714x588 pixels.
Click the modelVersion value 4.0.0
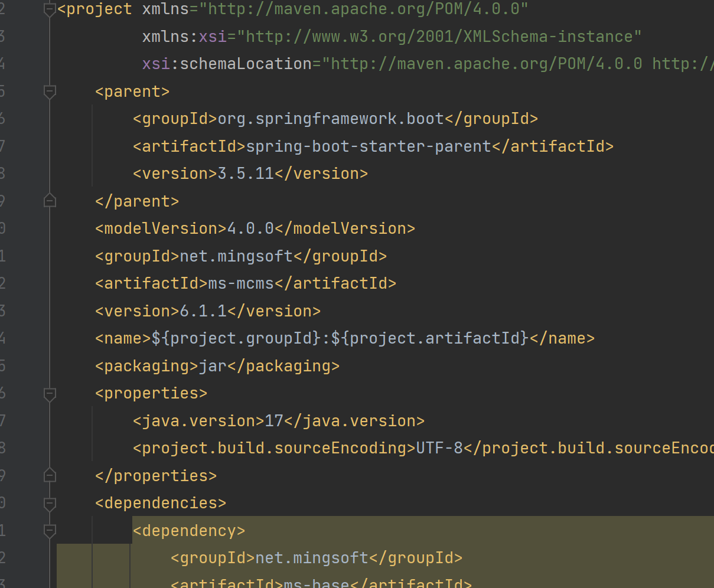(251, 228)
